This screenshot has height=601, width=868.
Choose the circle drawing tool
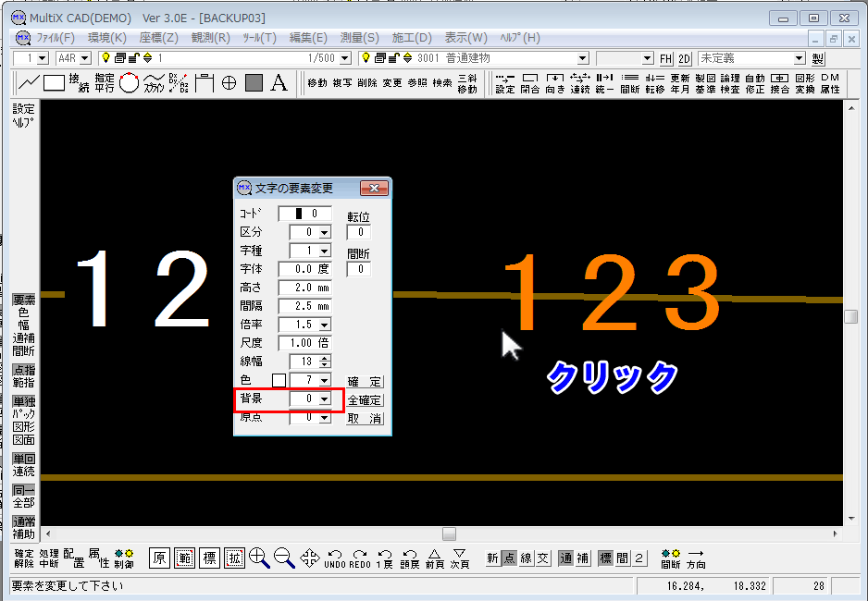coord(129,83)
